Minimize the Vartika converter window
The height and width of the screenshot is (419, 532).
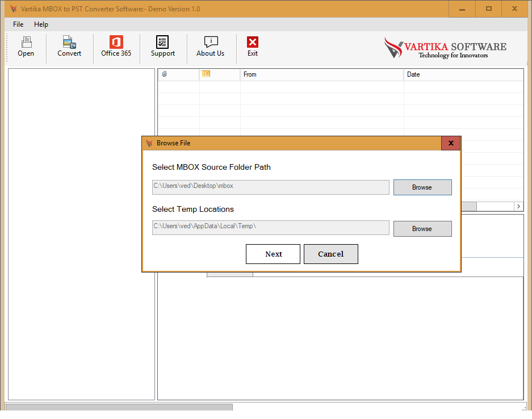462,9
